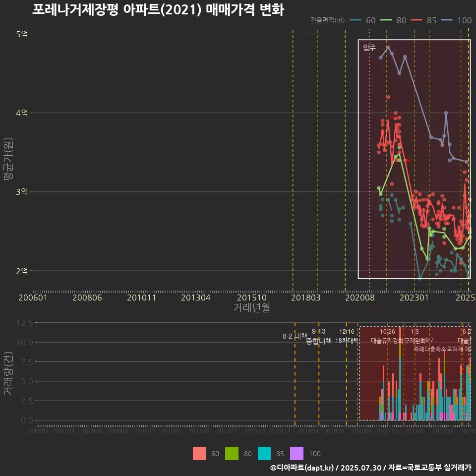Click the 7.5 volume axis label
This screenshot has width=476, height=476.
pos(27,362)
